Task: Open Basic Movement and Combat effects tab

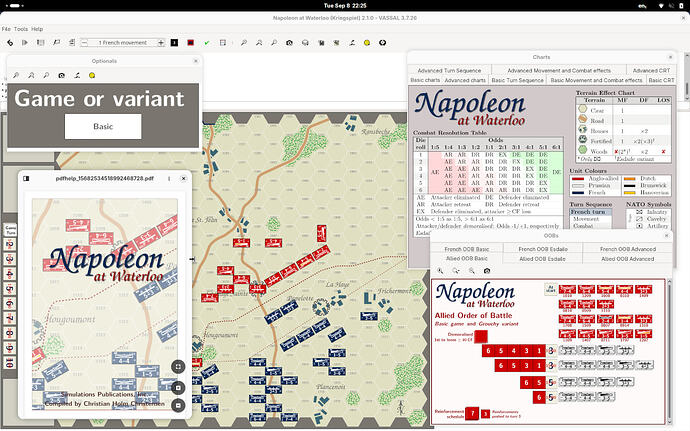Action: point(596,80)
